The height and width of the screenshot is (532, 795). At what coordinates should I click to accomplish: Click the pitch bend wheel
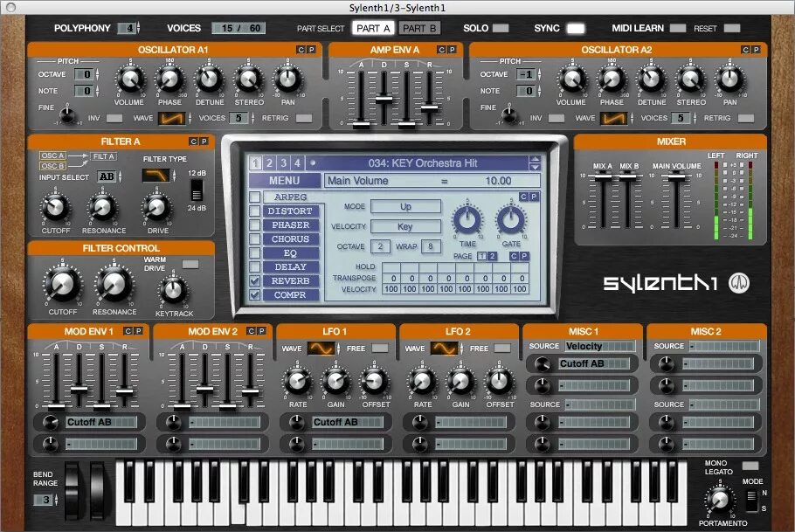click(73, 491)
